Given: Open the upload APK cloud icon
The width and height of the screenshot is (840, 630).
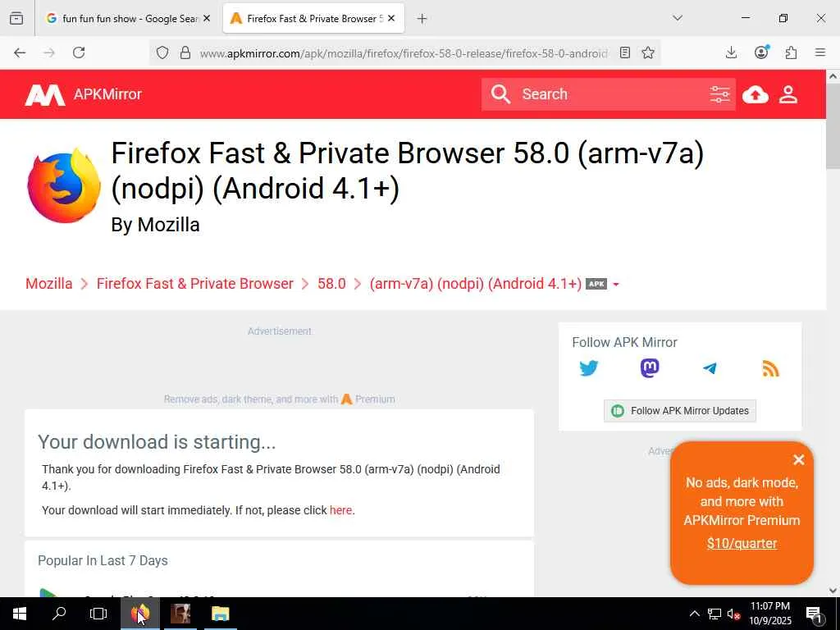Looking at the screenshot, I should pyautogui.click(x=756, y=95).
